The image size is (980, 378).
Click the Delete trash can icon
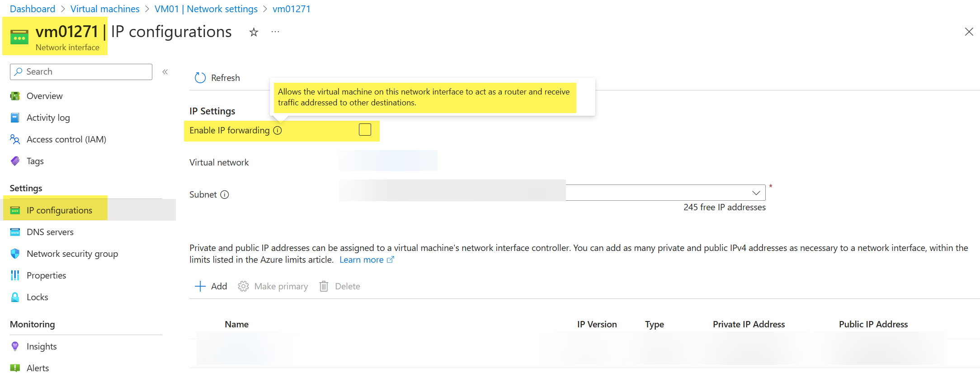tap(324, 286)
